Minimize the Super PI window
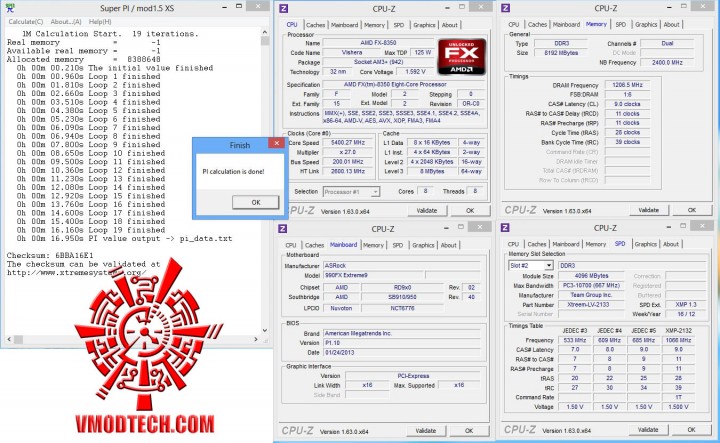 coord(225,7)
